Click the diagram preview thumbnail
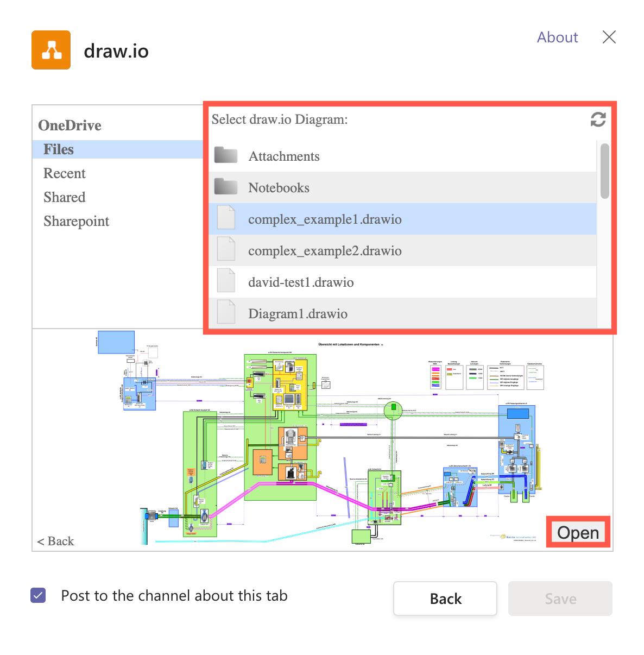The height and width of the screenshot is (655, 644). 326,440
